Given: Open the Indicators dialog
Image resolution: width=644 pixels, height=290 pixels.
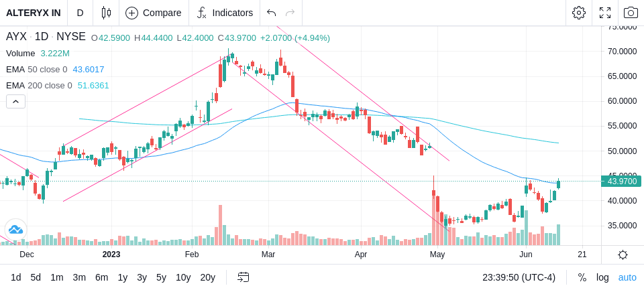Looking at the screenshot, I should pos(225,13).
